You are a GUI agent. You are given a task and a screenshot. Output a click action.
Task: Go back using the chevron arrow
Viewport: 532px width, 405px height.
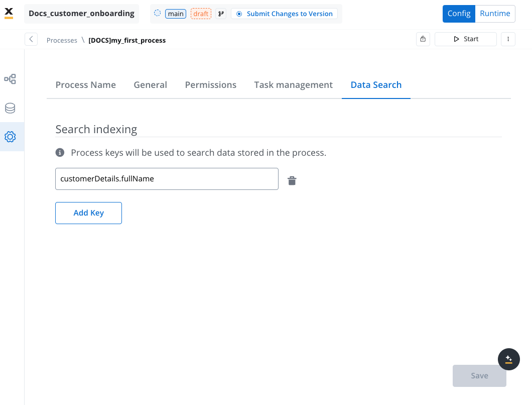click(x=31, y=39)
